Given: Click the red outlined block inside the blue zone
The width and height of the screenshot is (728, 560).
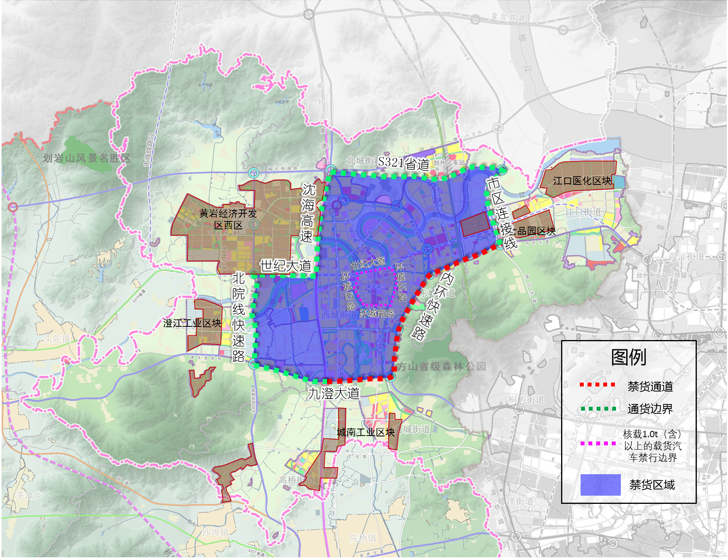Looking at the screenshot, I should (475, 224).
